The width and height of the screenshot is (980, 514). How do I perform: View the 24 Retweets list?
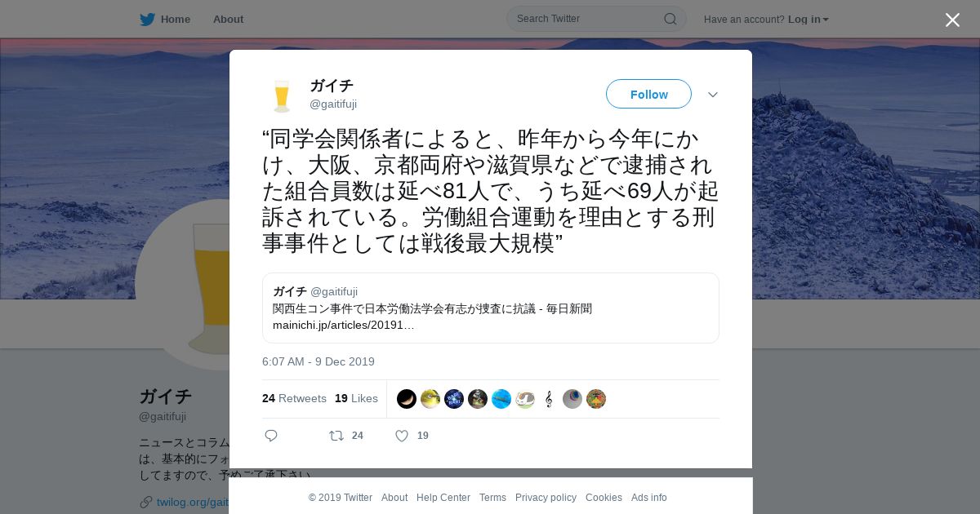click(294, 398)
